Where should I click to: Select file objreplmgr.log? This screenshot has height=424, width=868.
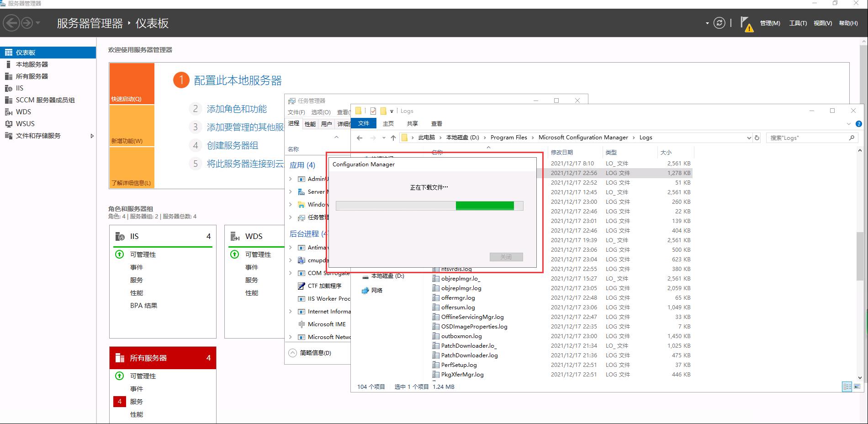click(461, 288)
